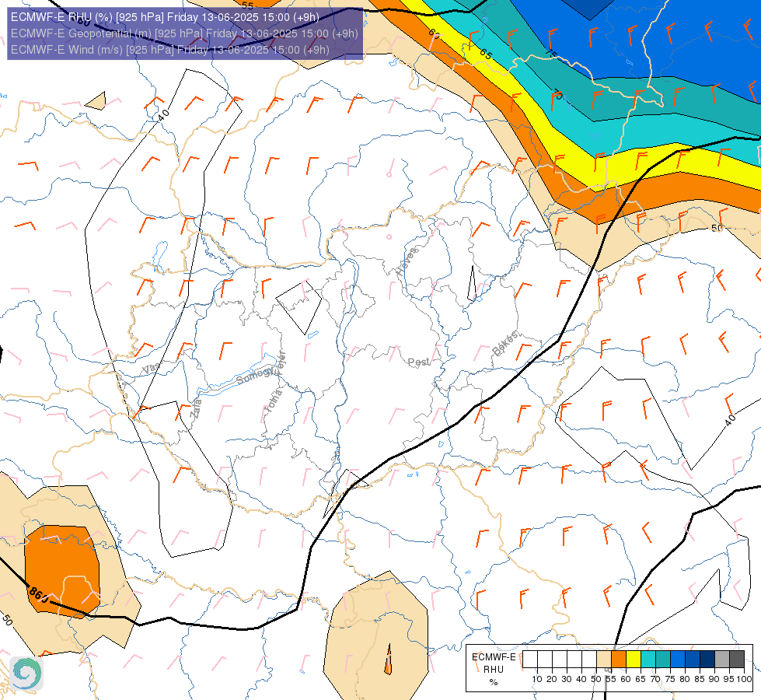Click the 'Tolna' county label on map
Image resolution: width=761 pixels, height=700 pixels.
(x=274, y=402)
